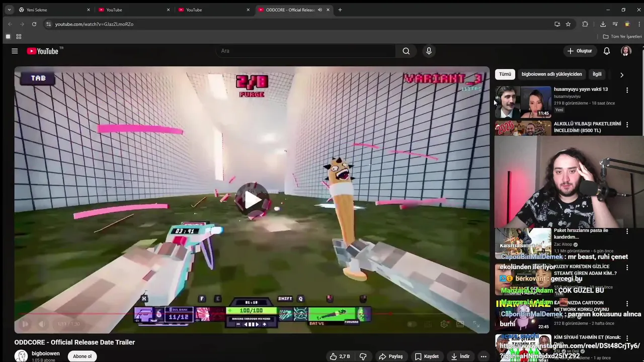The width and height of the screenshot is (644, 362).
Task: Open Cartoon Network korku oyunu thumbnail
Action: pyautogui.click(x=523, y=315)
